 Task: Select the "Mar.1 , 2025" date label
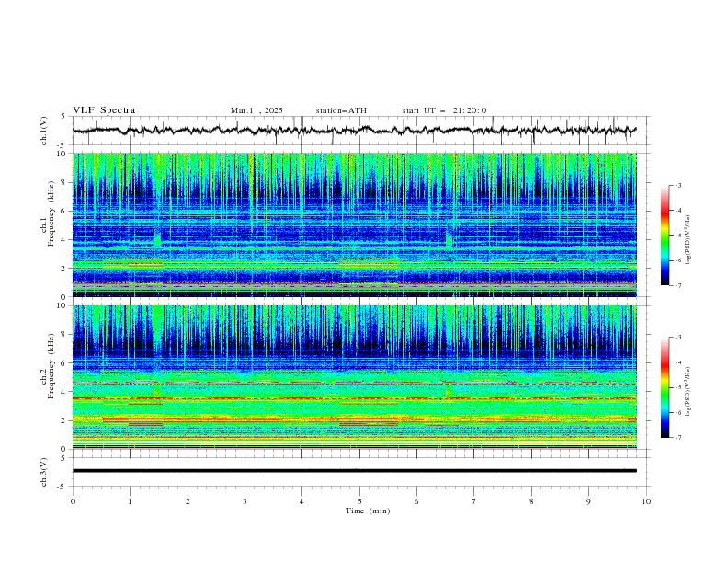pos(256,110)
